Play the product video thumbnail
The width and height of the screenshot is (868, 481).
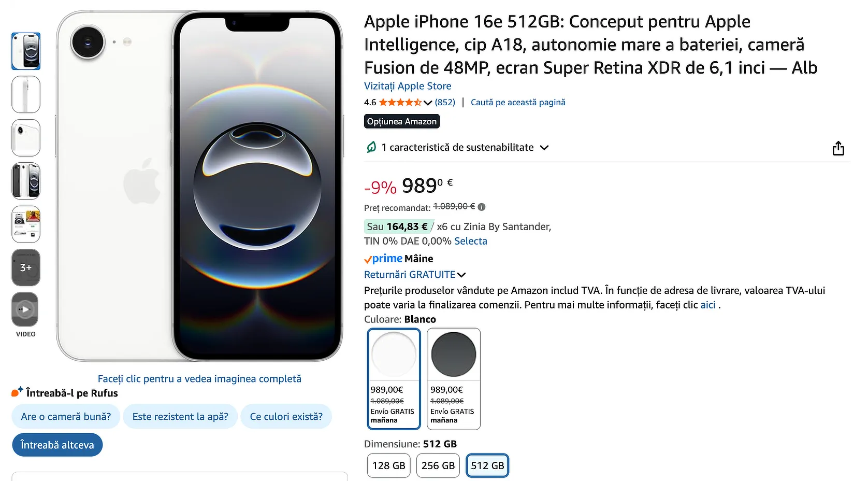point(25,309)
